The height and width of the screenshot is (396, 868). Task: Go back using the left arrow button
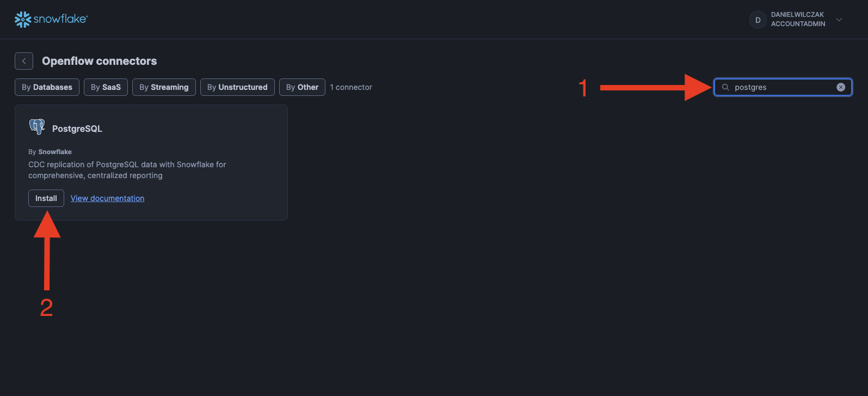pos(24,61)
